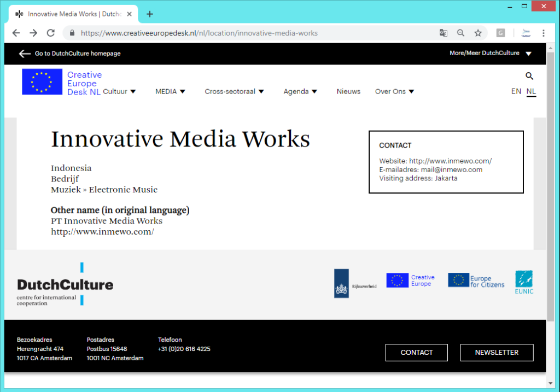
Task: Click the DutchCulture footer logo
Action: point(65,284)
